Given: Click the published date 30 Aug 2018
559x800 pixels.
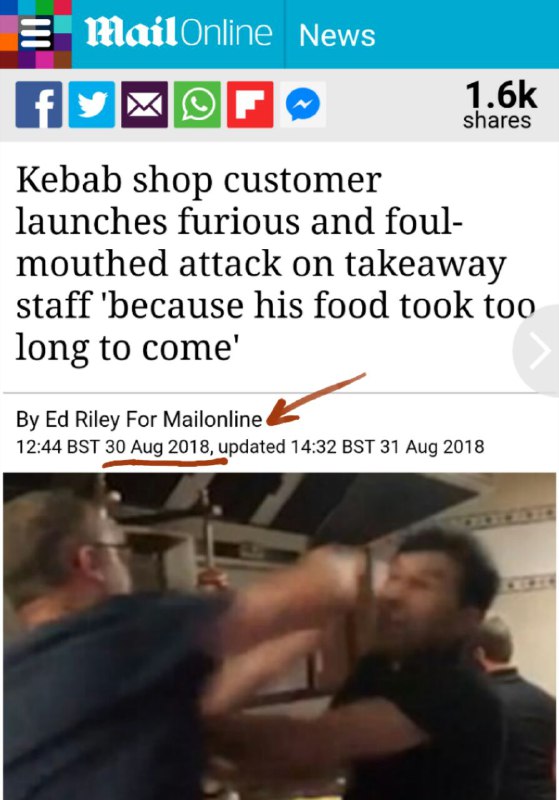Looking at the screenshot, I should [158, 447].
